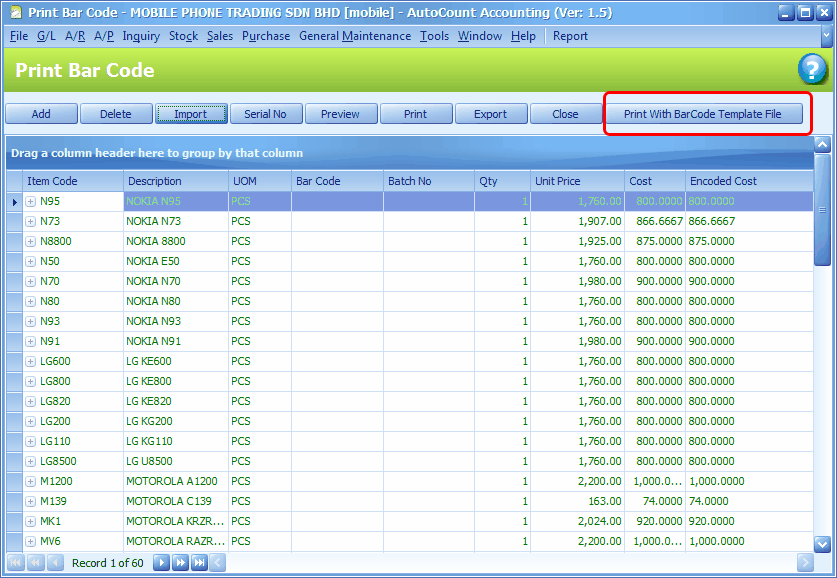Expand the N95 item row
Screen dimensions: 837x578
(30, 202)
